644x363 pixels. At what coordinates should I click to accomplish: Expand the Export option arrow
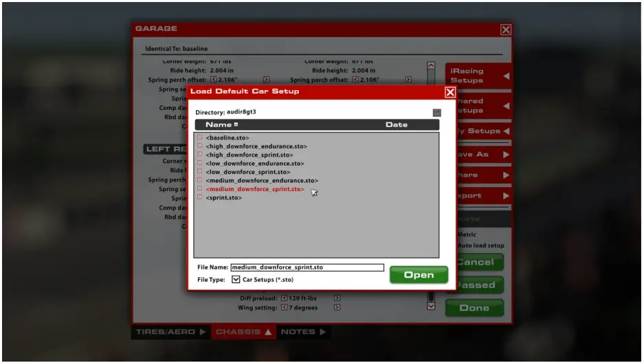[506, 196]
